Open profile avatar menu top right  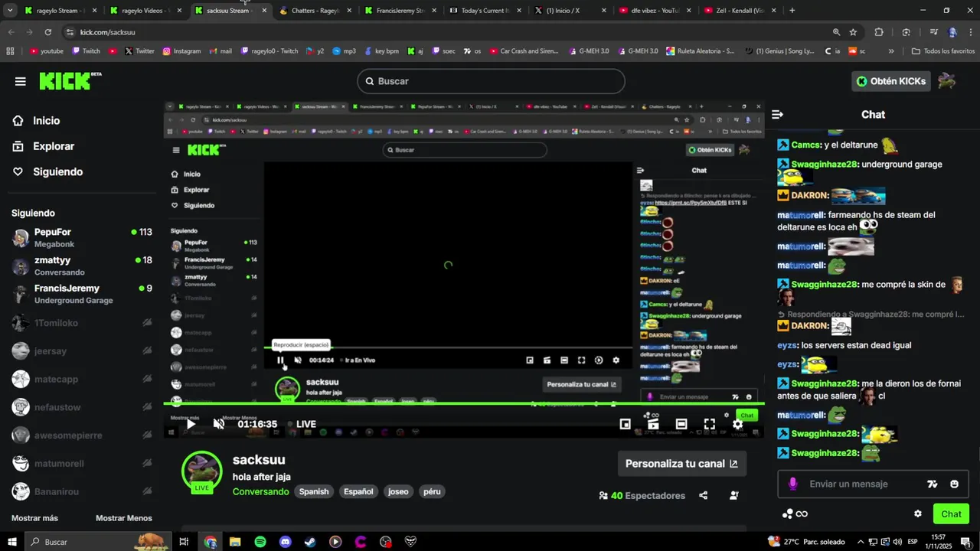click(947, 81)
